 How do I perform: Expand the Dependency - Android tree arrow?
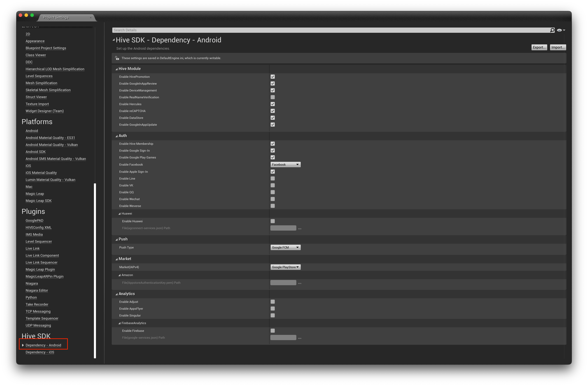[x=23, y=345]
